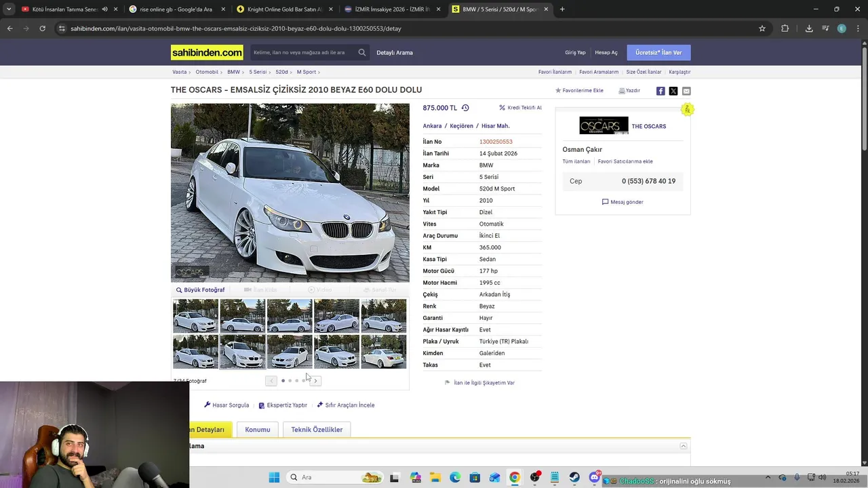Click Ücretsiz İlan Ver button
The height and width of the screenshot is (488, 868).
point(658,52)
